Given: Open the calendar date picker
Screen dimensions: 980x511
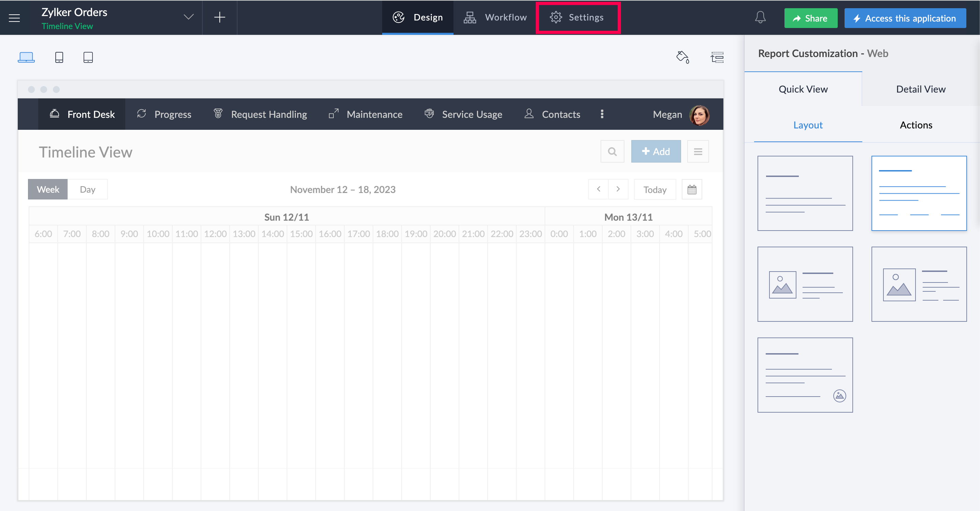Looking at the screenshot, I should [x=692, y=189].
